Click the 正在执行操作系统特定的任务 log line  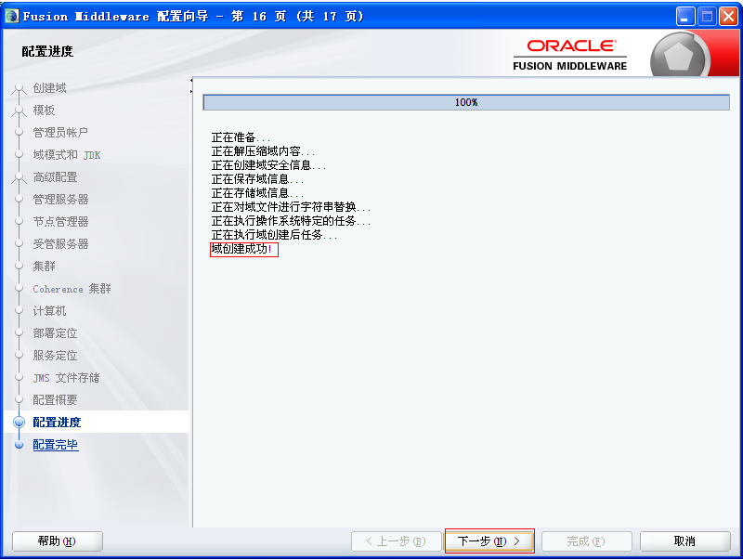[x=291, y=221]
